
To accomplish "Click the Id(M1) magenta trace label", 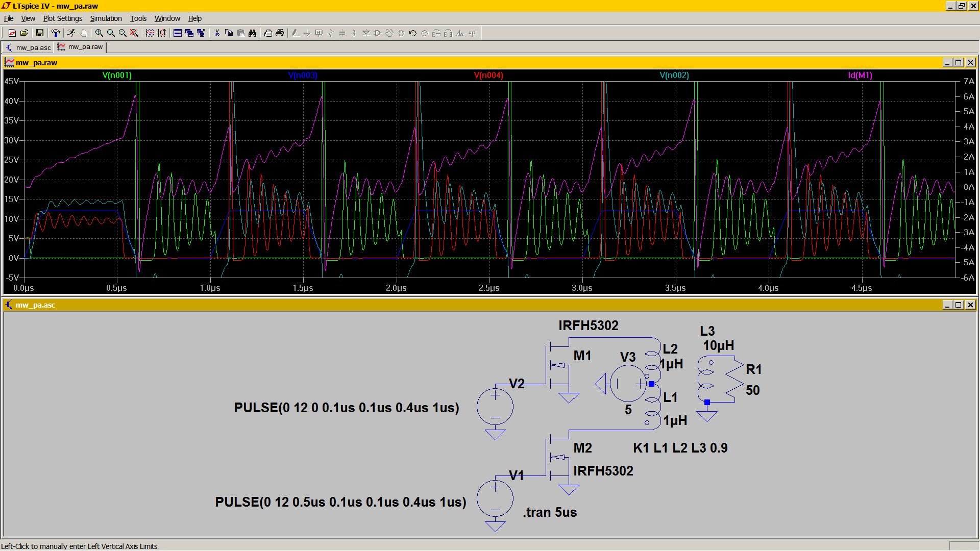I will point(860,76).
